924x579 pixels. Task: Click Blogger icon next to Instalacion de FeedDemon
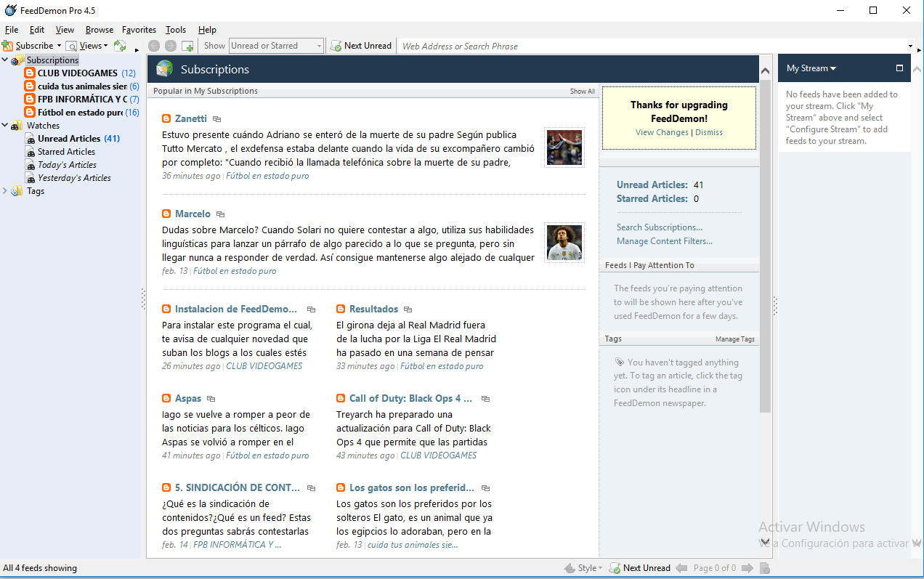pos(166,309)
